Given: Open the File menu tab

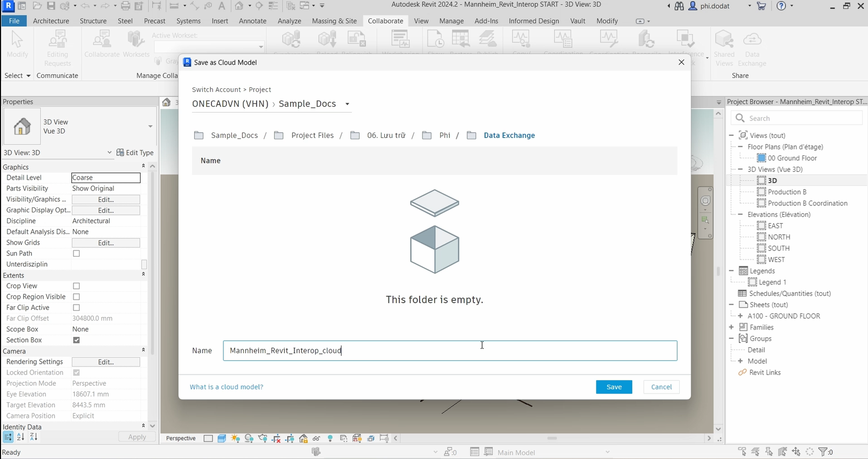Looking at the screenshot, I should [x=14, y=21].
